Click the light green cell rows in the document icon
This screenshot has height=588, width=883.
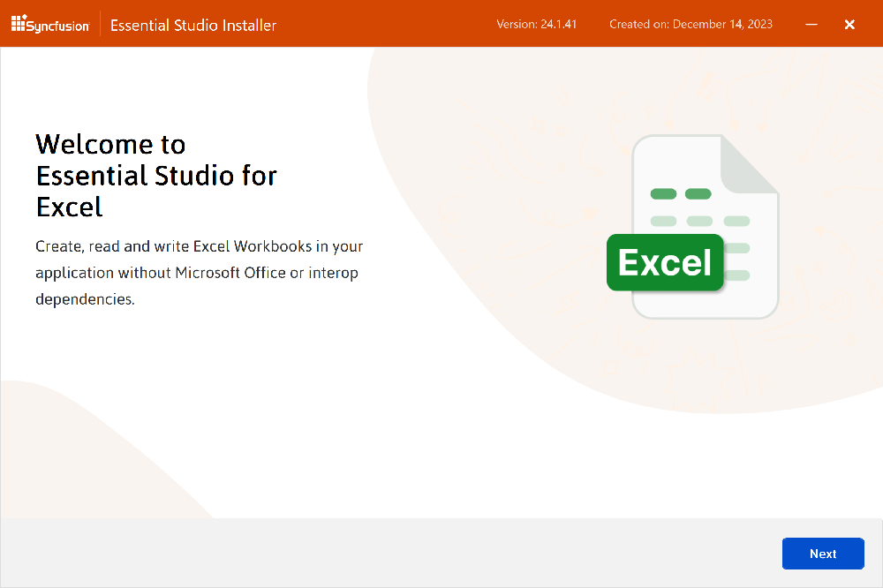699,221
